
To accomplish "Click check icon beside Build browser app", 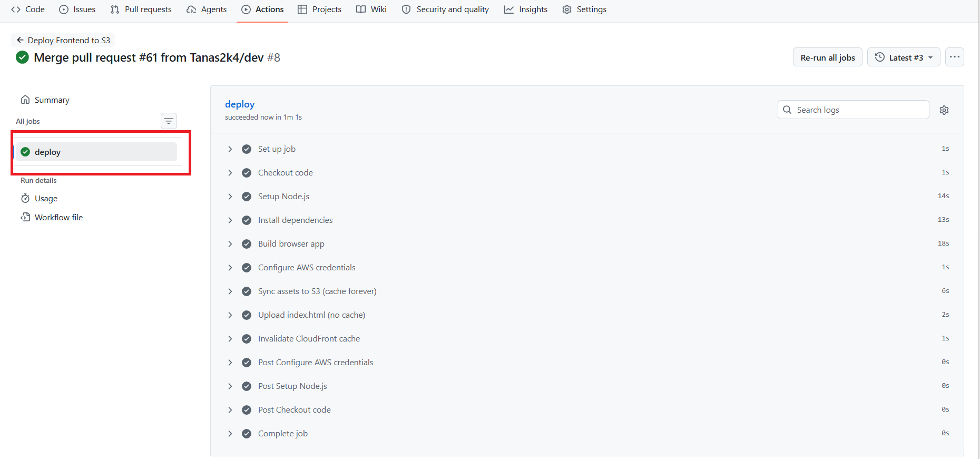I will 247,244.
